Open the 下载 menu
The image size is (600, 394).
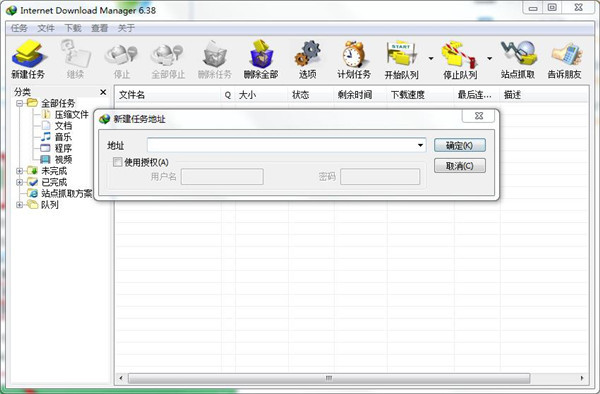pos(73,28)
